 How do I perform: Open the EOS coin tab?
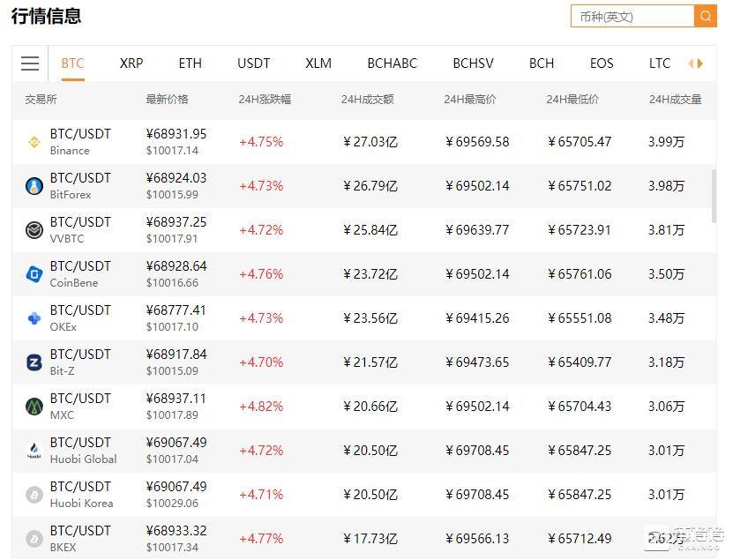tap(602, 63)
